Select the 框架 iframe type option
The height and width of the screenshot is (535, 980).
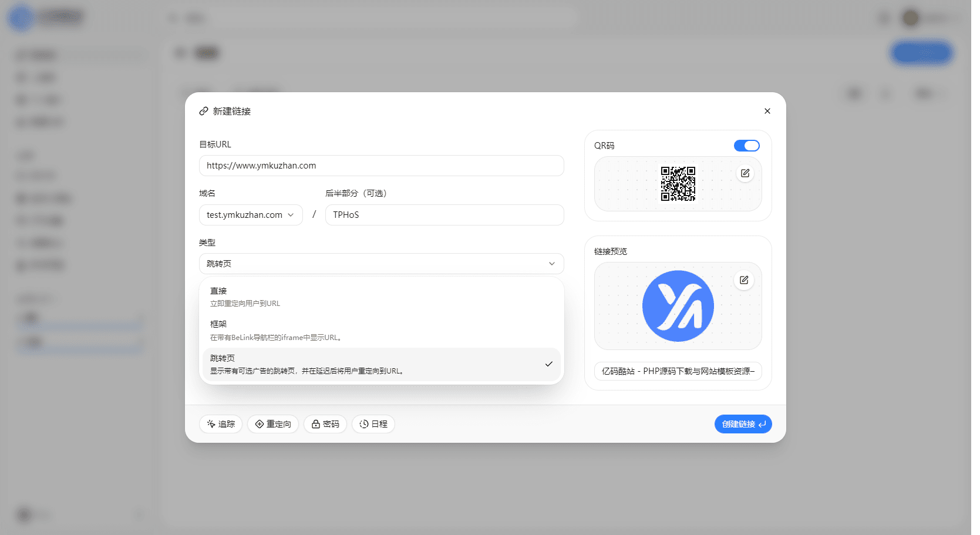382,331
